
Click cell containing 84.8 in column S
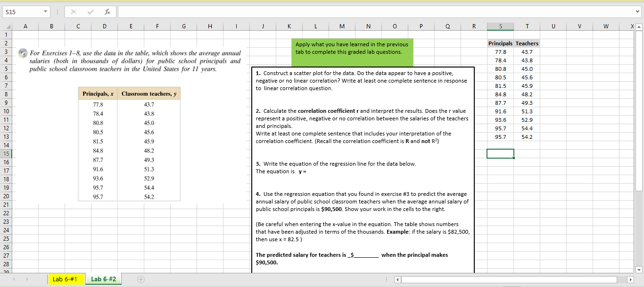coord(500,94)
